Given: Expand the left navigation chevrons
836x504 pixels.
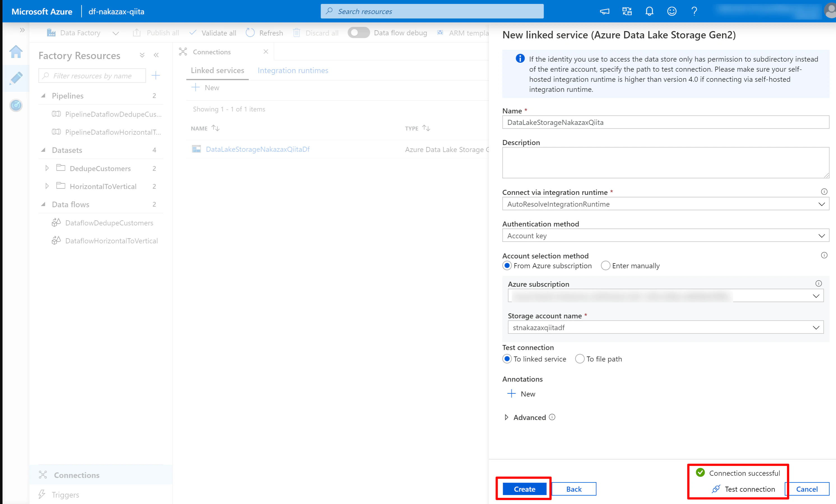Looking at the screenshot, I should coord(22,30).
